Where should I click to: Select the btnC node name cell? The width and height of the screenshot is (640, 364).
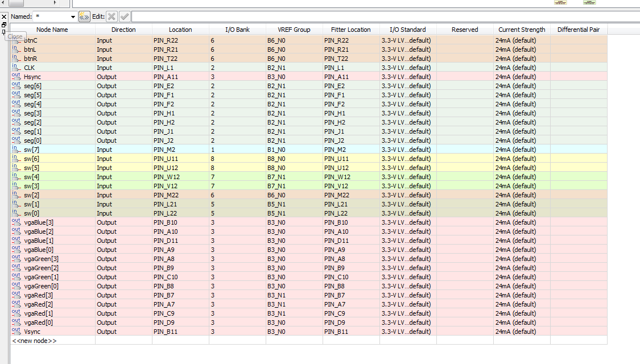click(53, 40)
